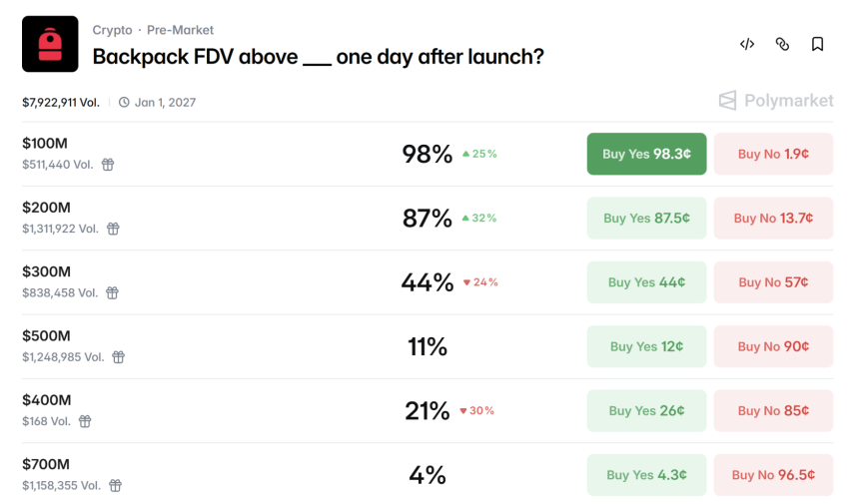This screenshot has height=504, width=859.
Task: Click gift icon on $100M row
Action: point(108,165)
